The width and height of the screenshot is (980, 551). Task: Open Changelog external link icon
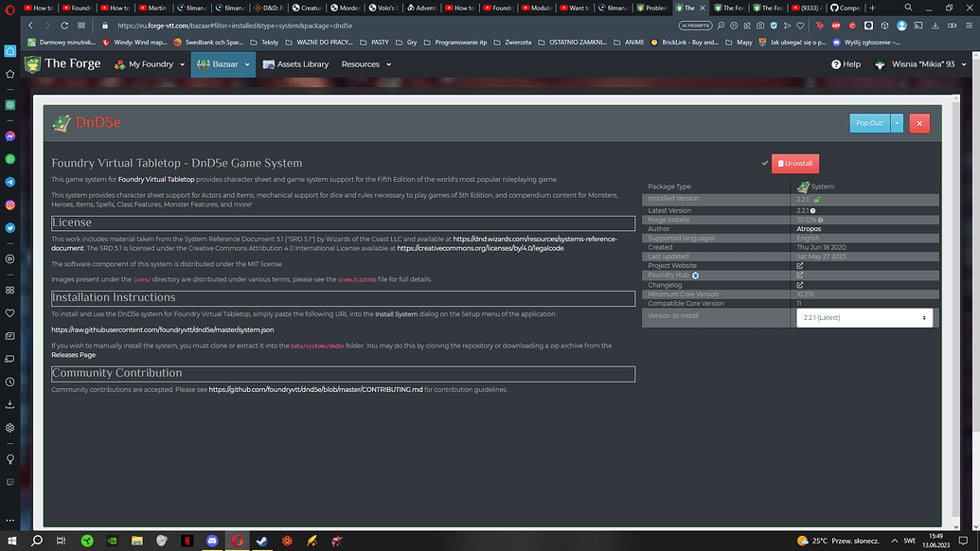[x=799, y=285]
